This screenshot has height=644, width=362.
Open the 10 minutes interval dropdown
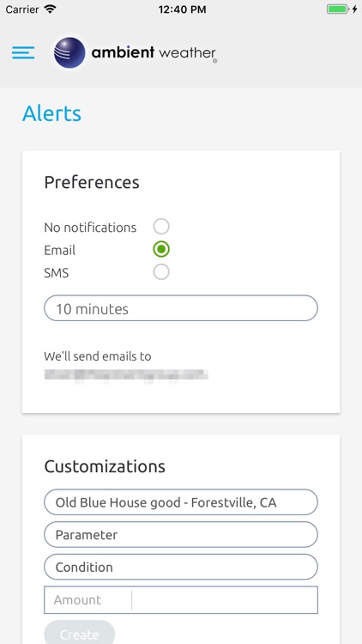pyautogui.click(x=181, y=308)
